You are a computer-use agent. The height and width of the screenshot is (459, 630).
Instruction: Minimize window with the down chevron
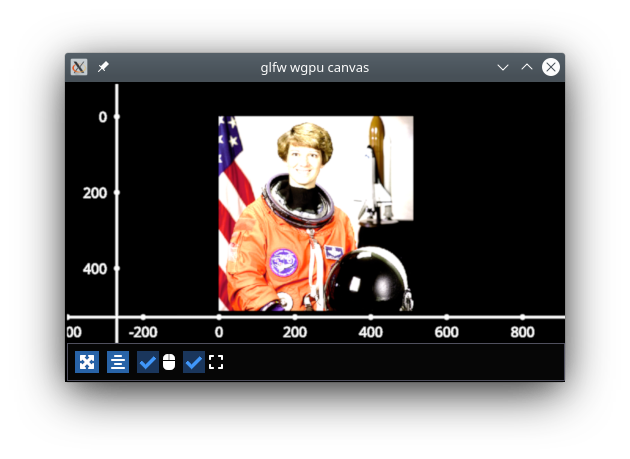503,67
